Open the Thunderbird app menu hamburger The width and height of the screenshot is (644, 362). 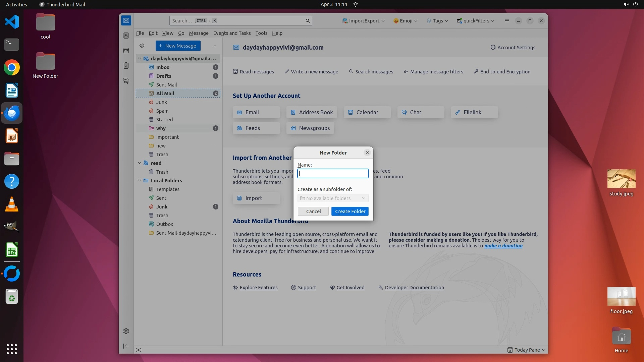[507, 21]
